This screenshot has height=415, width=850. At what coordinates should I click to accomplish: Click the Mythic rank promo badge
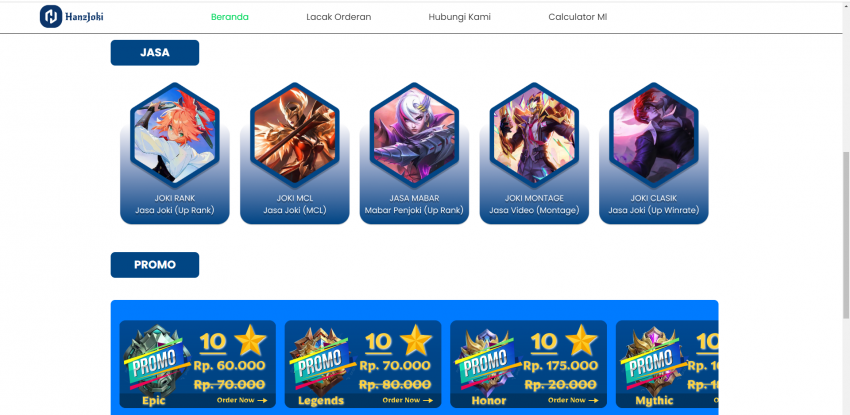[x=653, y=359]
